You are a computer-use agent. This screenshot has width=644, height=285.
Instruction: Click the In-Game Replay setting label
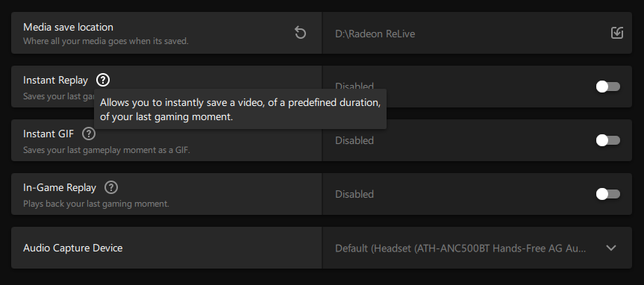pyautogui.click(x=60, y=188)
